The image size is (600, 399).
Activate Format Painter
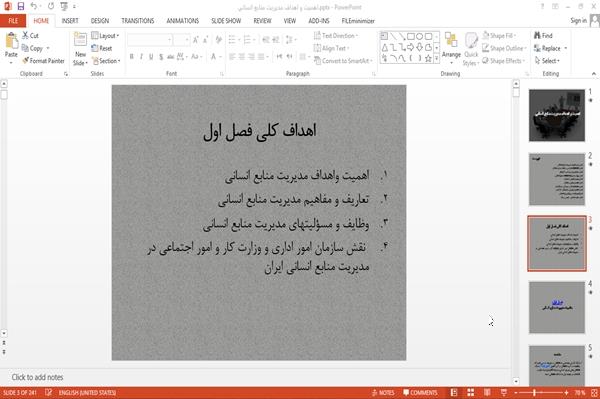[43, 60]
